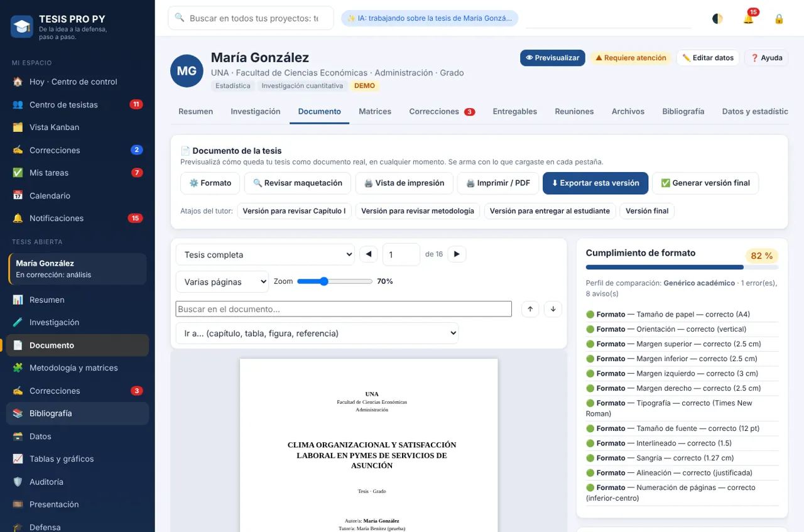Open Centro de tesistas in sidebar
Image resolution: width=804 pixels, height=532 pixels.
tap(77, 104)
